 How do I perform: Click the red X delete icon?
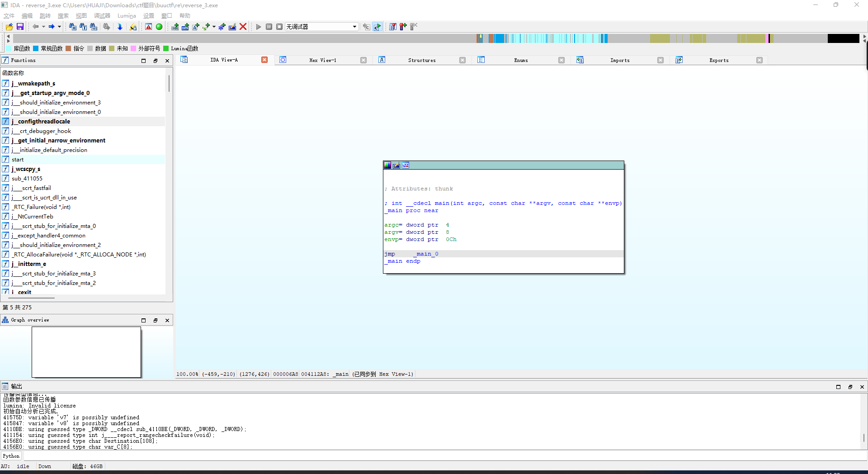click(243, 27)
